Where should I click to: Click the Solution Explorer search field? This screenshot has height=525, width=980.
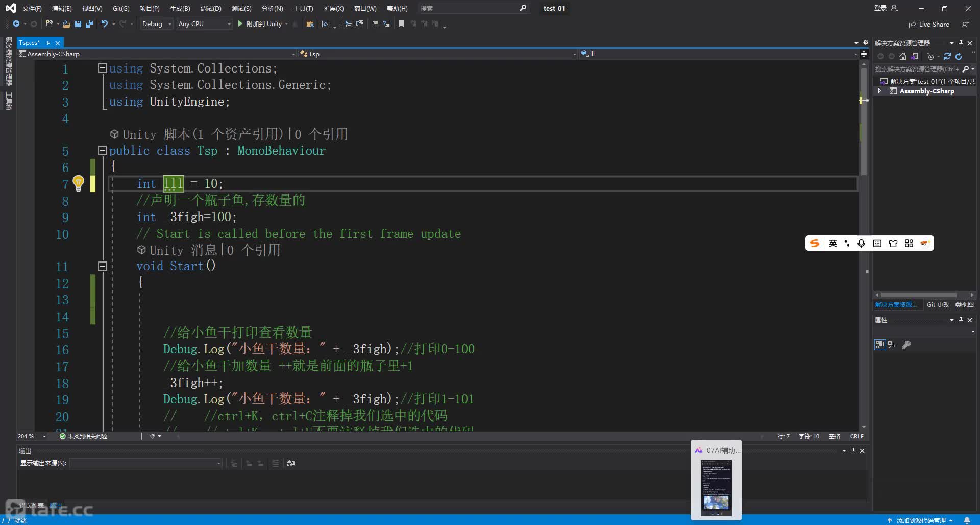[x=924, y=69]
